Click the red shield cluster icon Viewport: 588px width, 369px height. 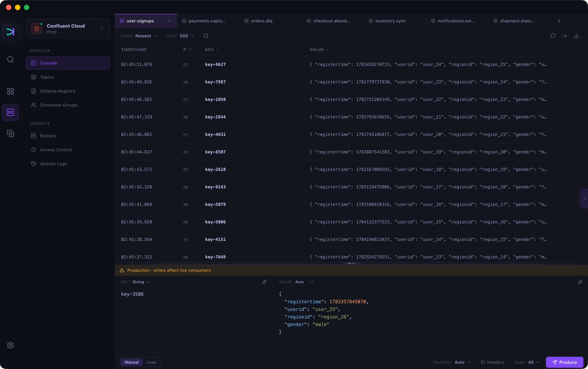point(37,29)
